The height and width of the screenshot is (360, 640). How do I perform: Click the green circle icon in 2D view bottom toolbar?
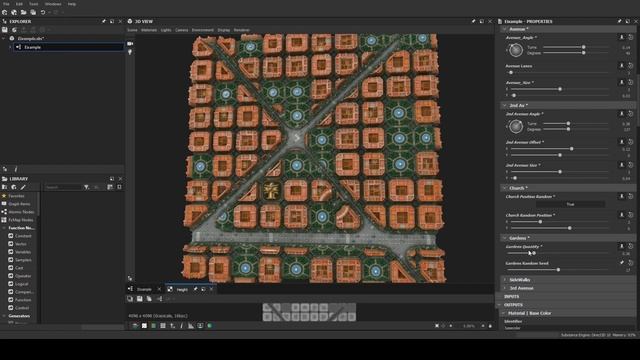pos(209,326)
